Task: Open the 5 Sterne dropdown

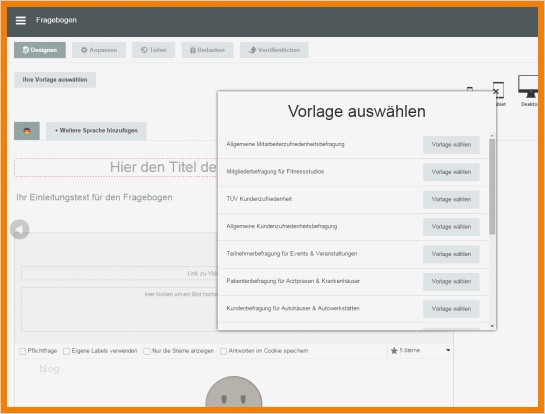Action: (x=421, y=350)
